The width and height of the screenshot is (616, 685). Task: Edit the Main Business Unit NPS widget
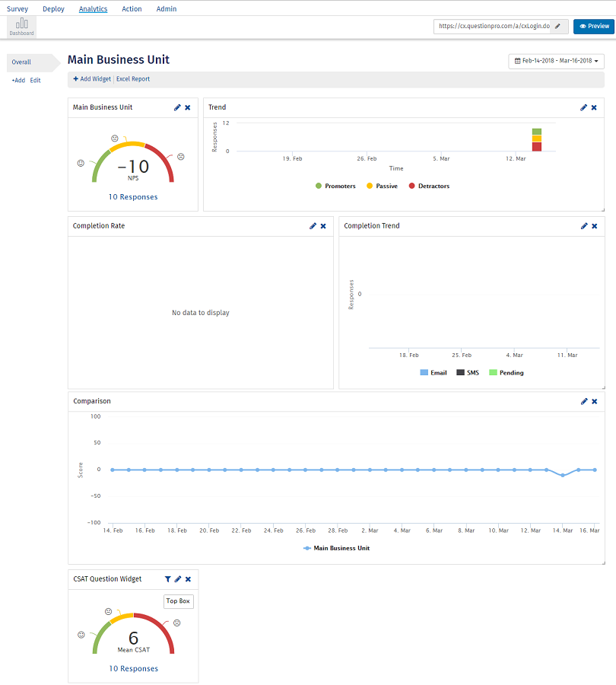pyautogui.click(x=177, y=107)
